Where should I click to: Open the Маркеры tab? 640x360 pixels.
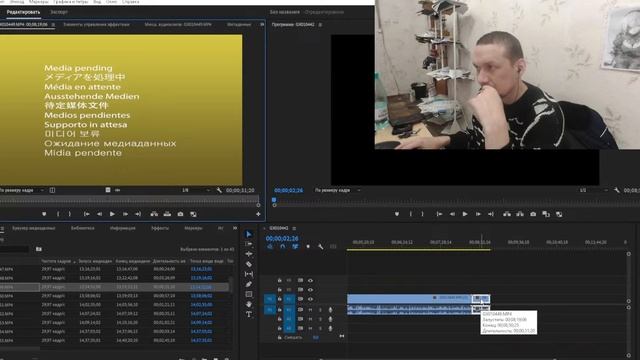(x=193, y=228)
